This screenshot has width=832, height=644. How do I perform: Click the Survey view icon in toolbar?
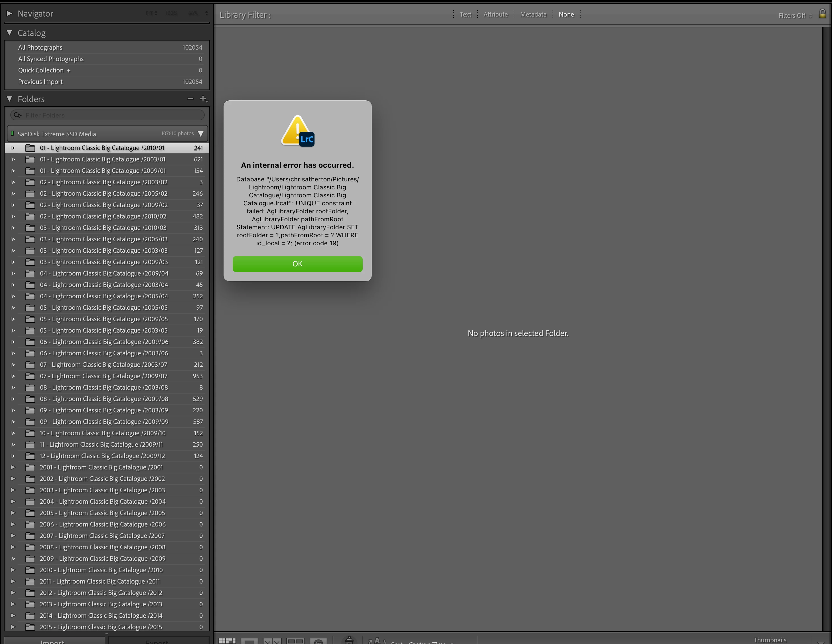295,641
